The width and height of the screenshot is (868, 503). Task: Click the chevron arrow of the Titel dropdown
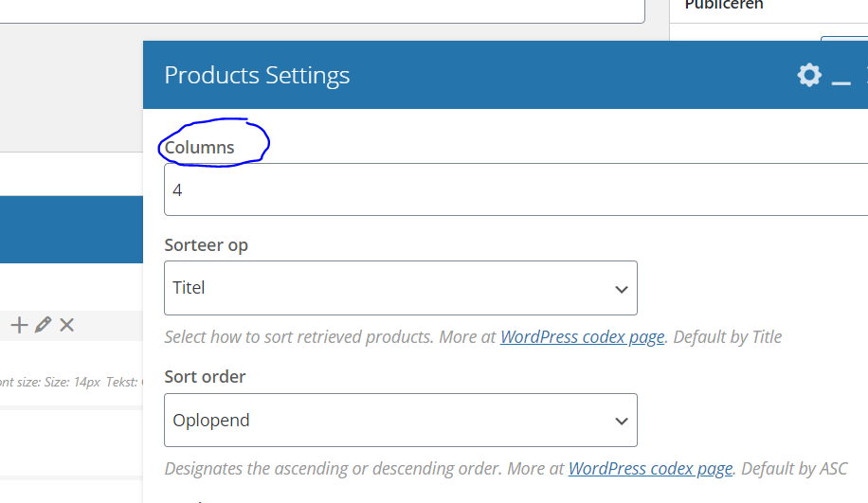click(622, 290)
